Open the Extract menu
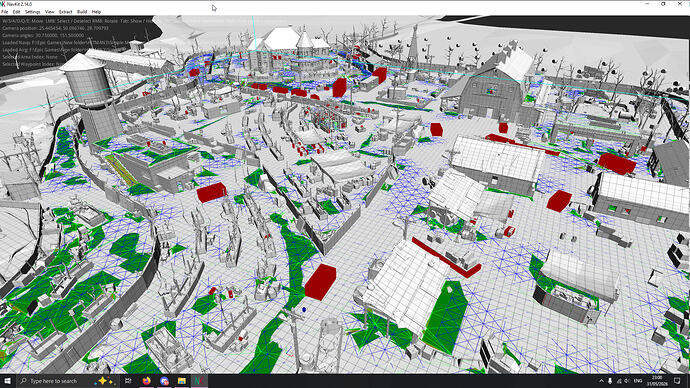This screenshot has width=690, height=388. point(66,12)
